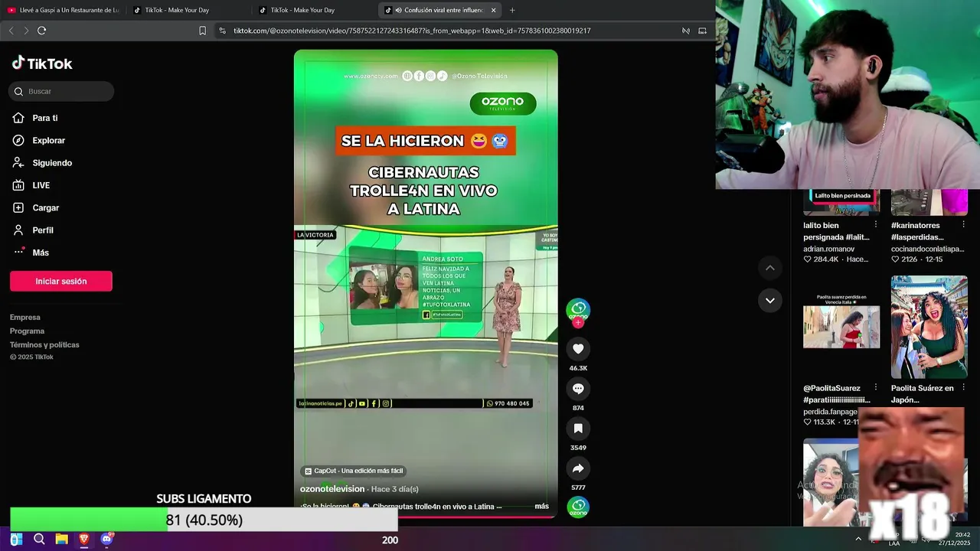This screenshot has width=980, height=551.
Task: Like the video with the heart icon
Action: tap(578, 349)
